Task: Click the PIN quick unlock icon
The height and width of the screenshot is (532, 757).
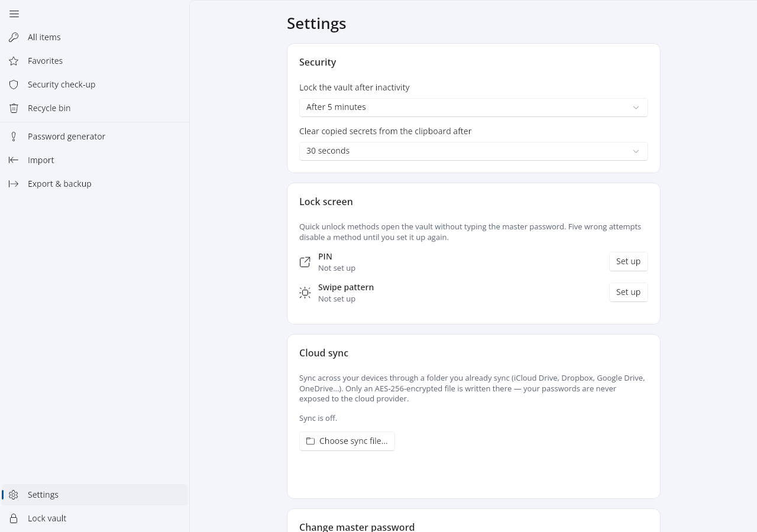Action: pos(305,262)
